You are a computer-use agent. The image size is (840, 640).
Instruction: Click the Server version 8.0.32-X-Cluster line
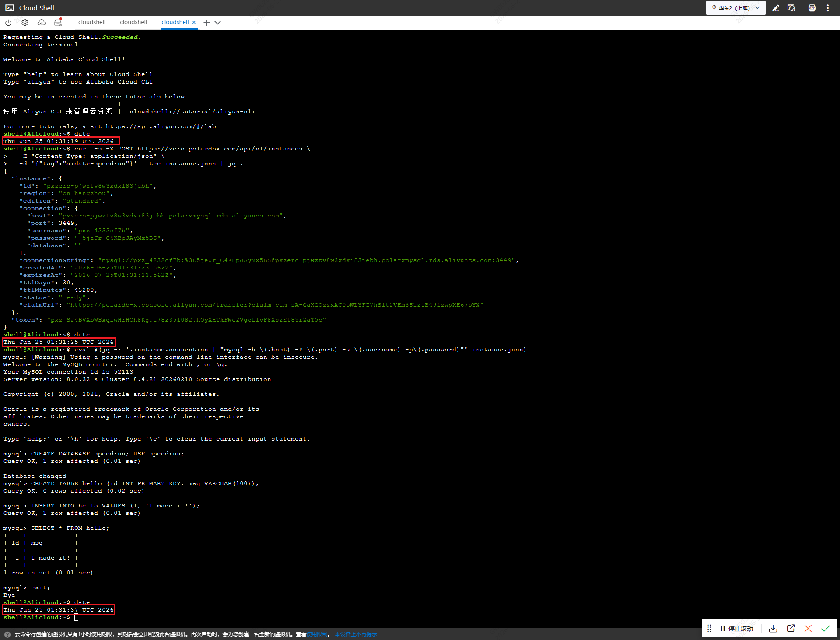[x=137, y=379]
